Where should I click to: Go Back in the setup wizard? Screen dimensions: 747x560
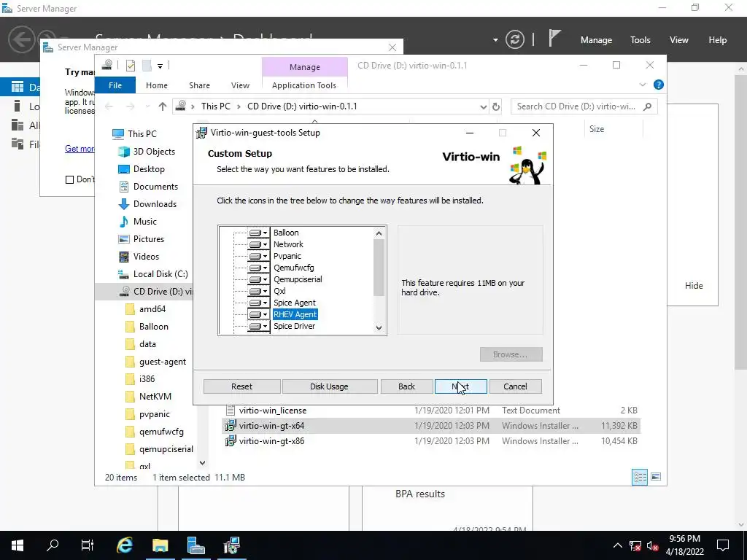tap(406, 386)
